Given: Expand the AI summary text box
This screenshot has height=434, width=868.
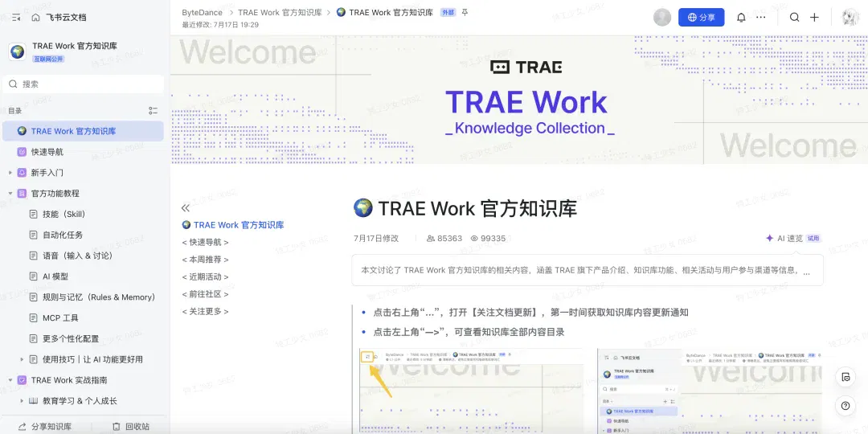Looking at the screenshot, I should (x=588, y=270).
